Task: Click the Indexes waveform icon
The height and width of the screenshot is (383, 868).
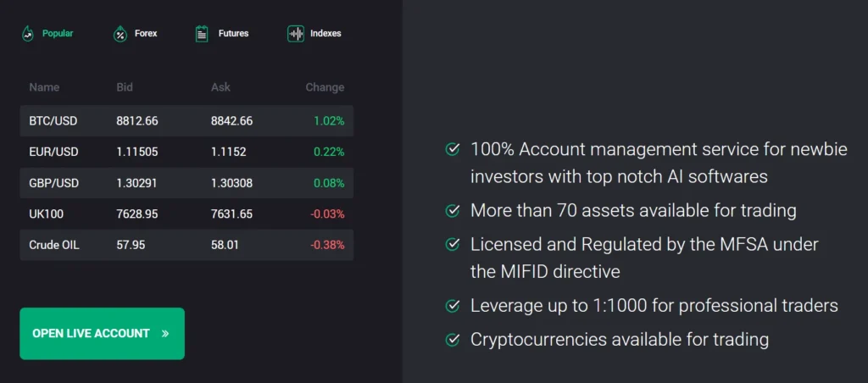Action: (x=296, y=34)
